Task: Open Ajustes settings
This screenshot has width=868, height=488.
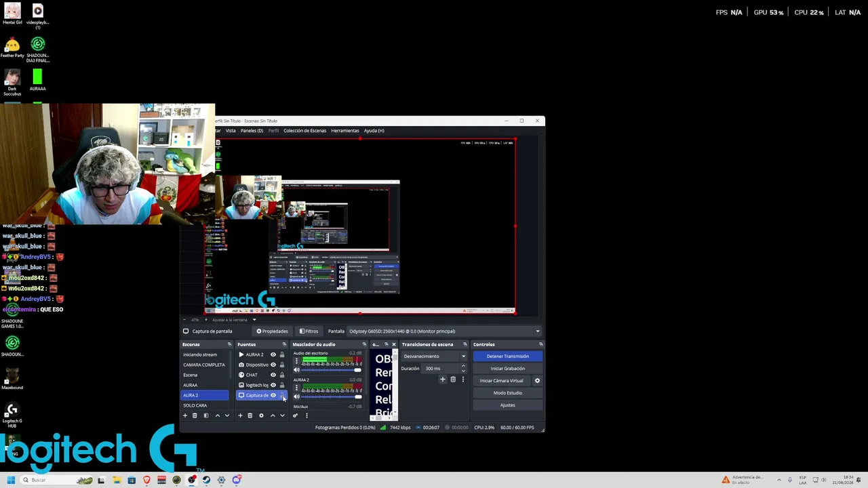Action: [x=507, y=405]
